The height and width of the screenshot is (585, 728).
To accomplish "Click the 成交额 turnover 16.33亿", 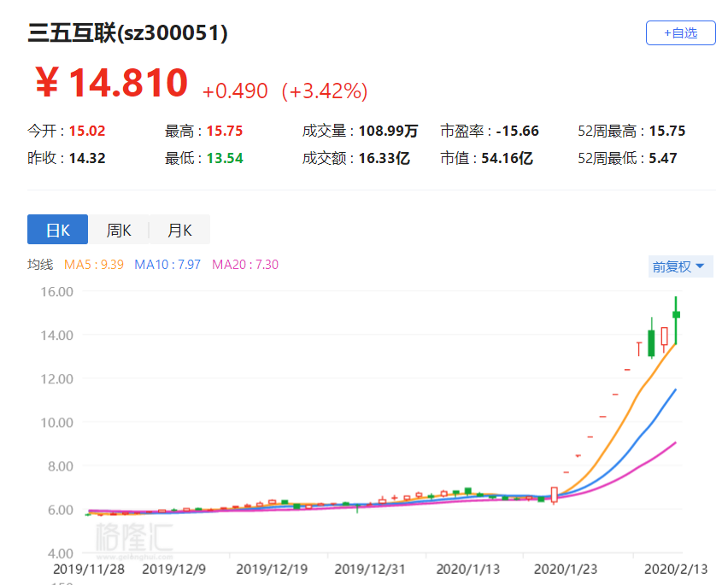I will click(384, 158).
